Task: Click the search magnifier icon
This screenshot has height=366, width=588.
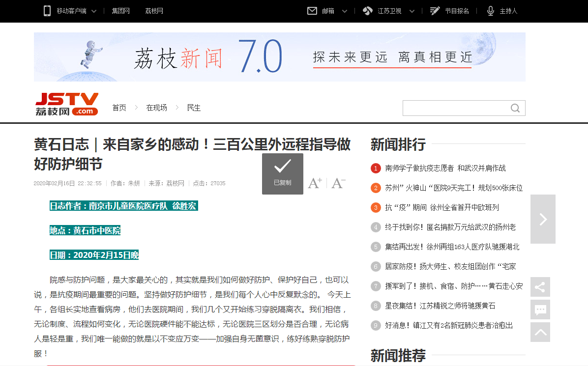Action: tap(515, 108)
